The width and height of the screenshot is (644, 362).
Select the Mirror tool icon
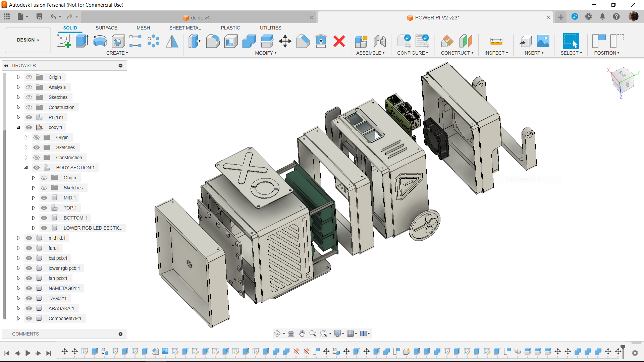[x=172, y=41]
